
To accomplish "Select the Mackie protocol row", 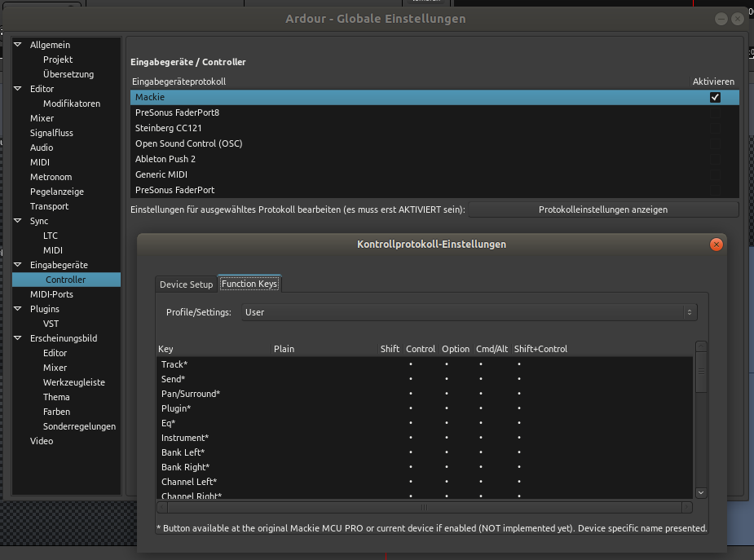I will 434,97.
